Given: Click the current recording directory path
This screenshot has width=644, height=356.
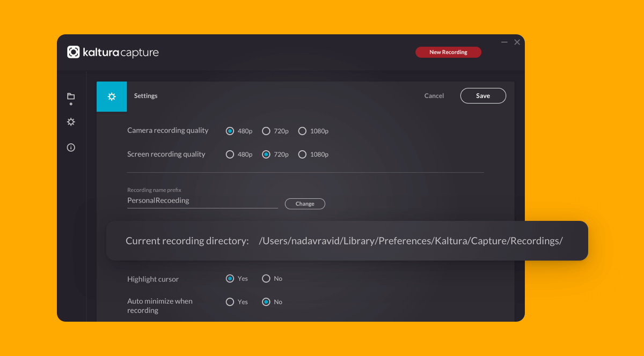Looking at the screenshot, I should pos(411,241).
